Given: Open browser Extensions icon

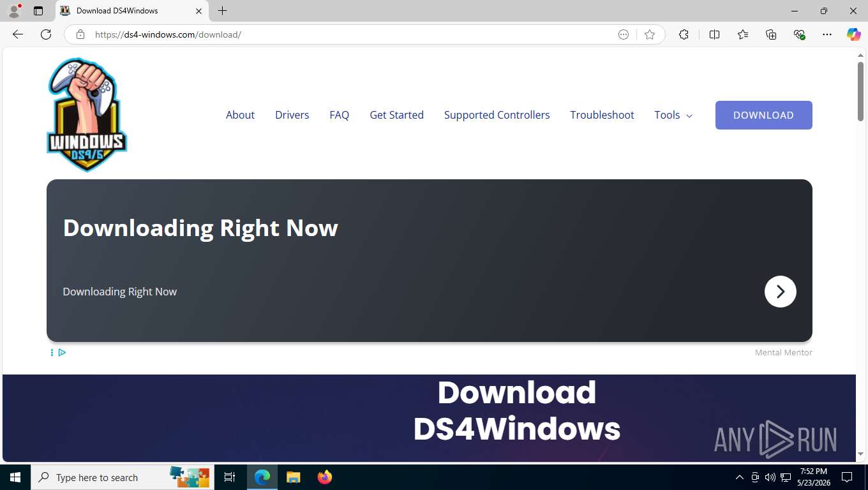Looking at the screenshot, I should click(684, 34).
